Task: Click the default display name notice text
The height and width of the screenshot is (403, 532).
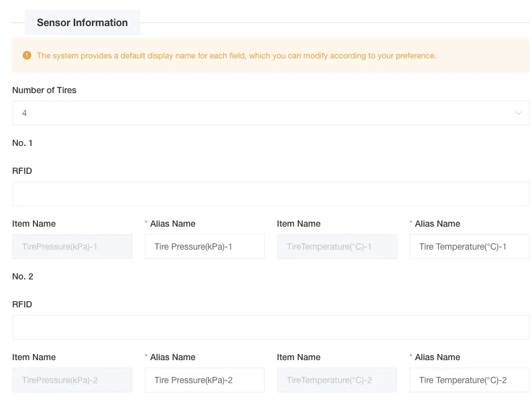Action: [236, 55]
